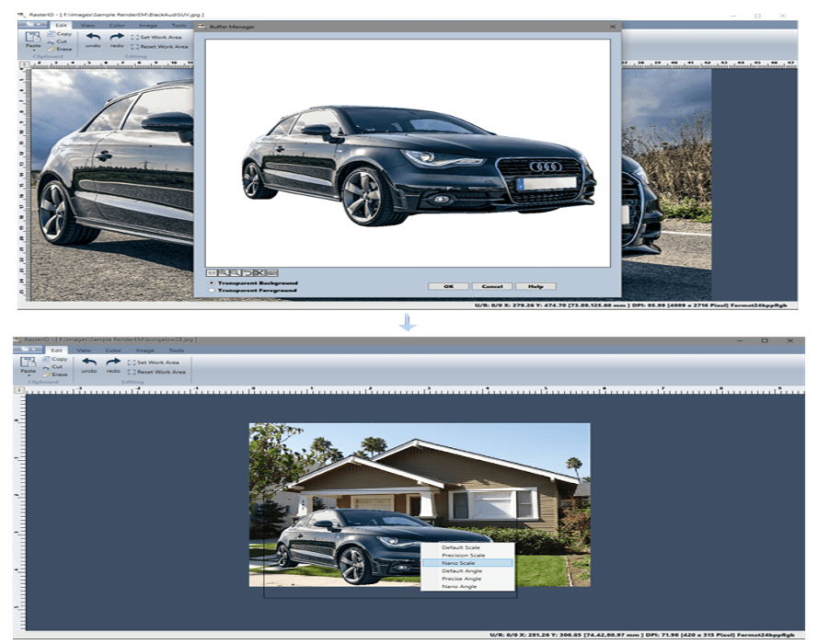Click Cut in the bungalow28 window ribbon
This screenshot has width=818, height=644.
[53, 366]
